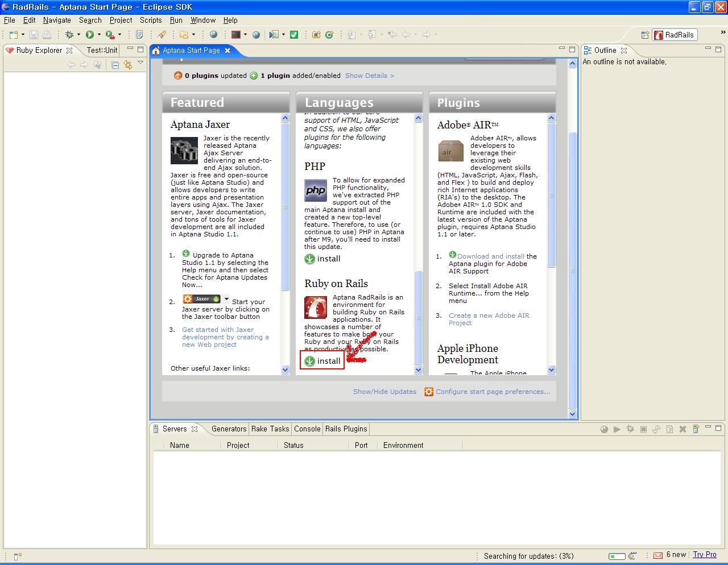Click the update progress bar in status bar
The height and width of the screenshot is (565, 728).
(x=617, y=556)
